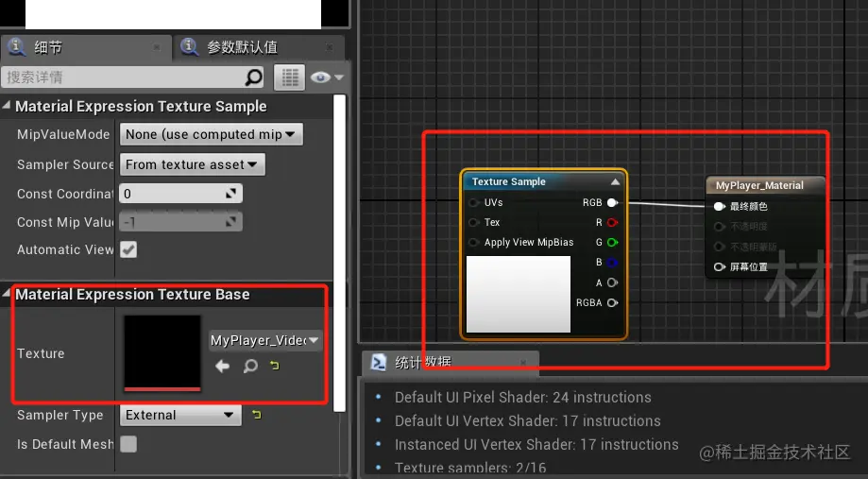The image size is (868, 479).
Task: Click the Sampler Type property label
Action: [60, 416]
